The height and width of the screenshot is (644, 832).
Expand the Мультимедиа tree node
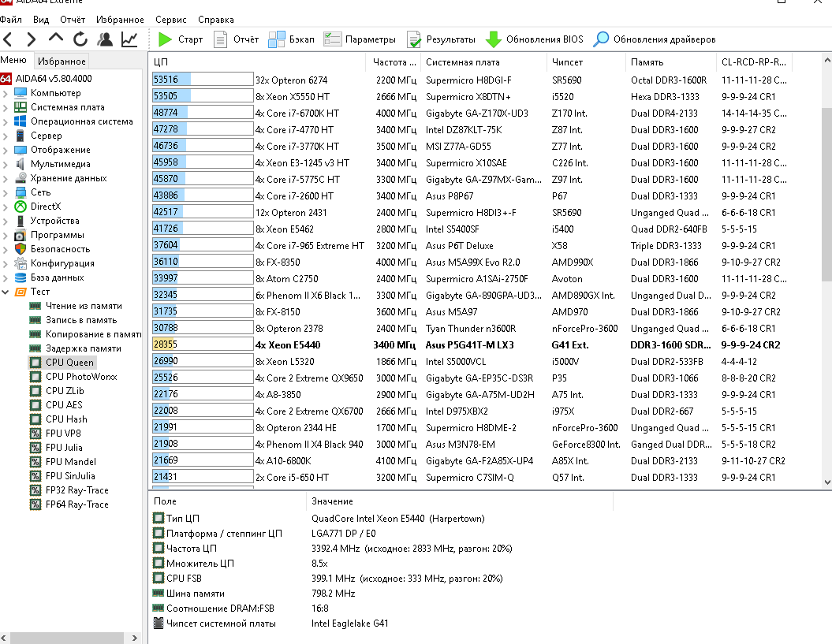tap(6, 165)
